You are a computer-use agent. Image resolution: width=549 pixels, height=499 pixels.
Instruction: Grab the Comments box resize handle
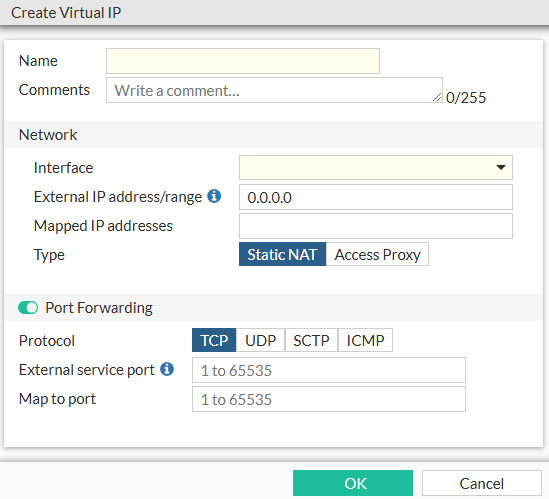tap(437, 97)
